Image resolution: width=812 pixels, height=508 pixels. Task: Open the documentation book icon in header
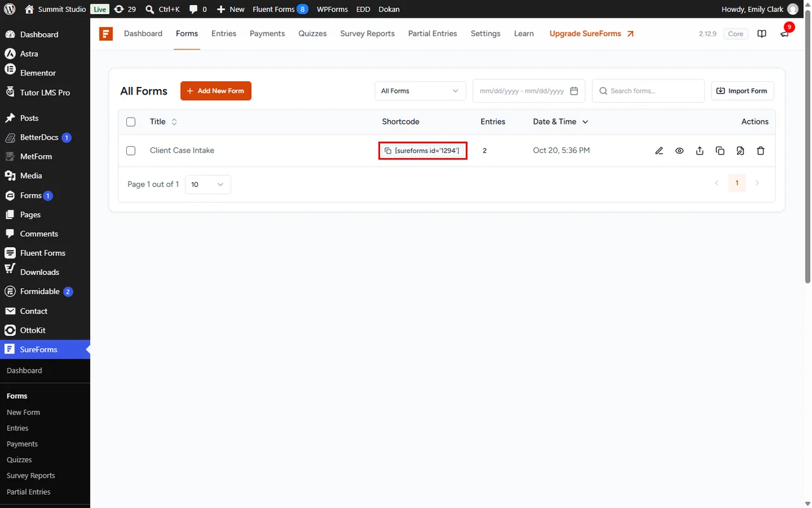(x=762, y=34)
